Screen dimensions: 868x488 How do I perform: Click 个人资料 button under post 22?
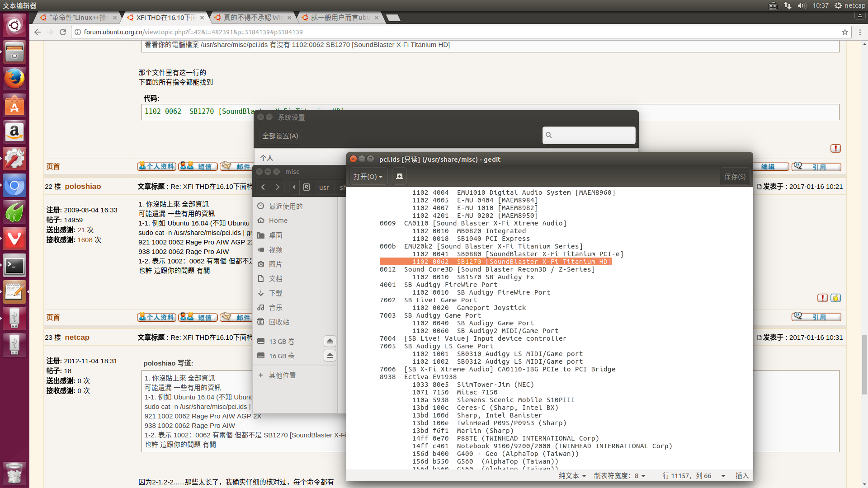tap(156, 317)
